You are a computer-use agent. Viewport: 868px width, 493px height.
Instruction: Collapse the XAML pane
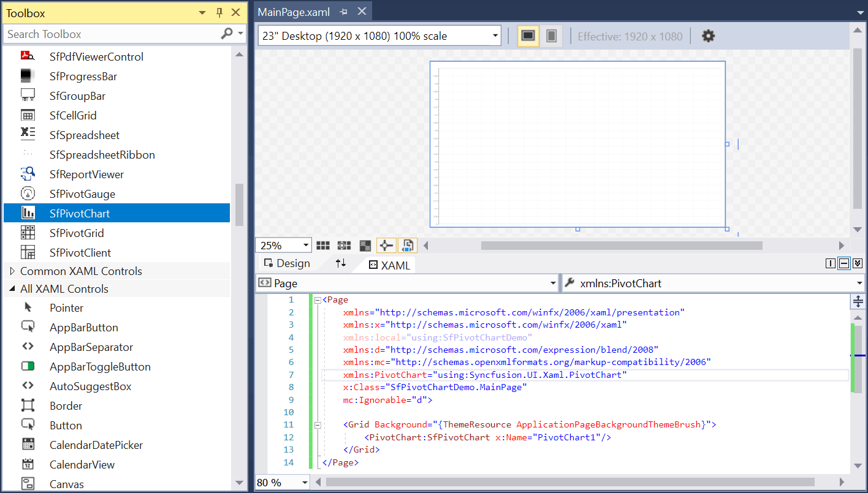pyautogui.click(x=858, y=263)
